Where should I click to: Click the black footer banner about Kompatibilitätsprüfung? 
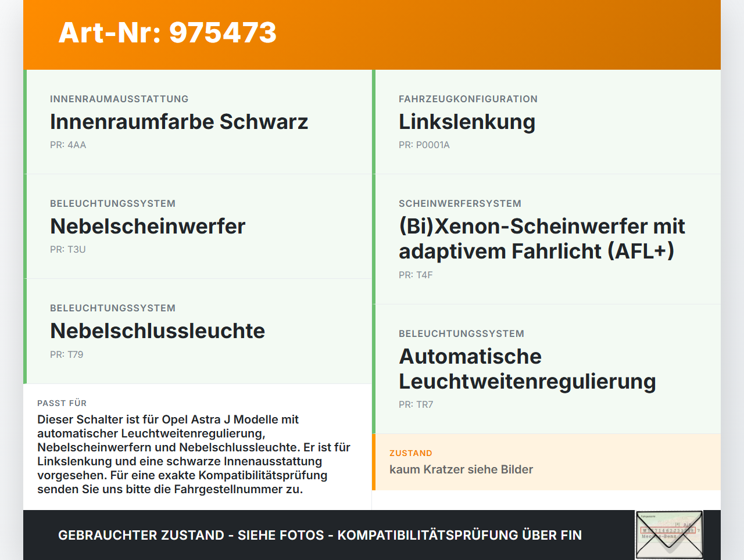320,535
